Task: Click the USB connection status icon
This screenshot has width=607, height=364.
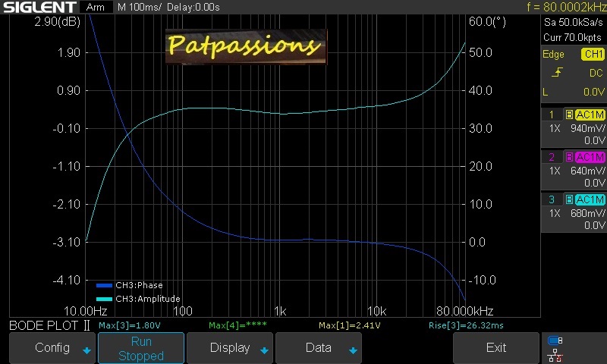Action: 555,340
